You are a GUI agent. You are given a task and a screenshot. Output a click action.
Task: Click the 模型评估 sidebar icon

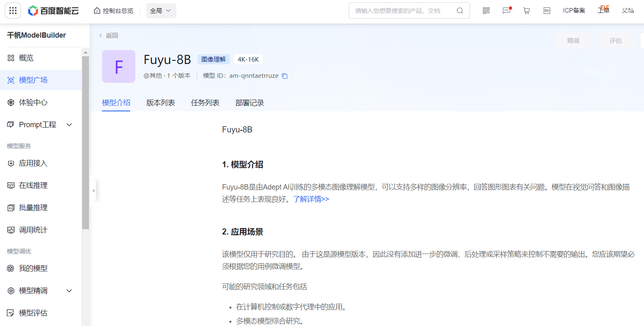pos(11,313)
